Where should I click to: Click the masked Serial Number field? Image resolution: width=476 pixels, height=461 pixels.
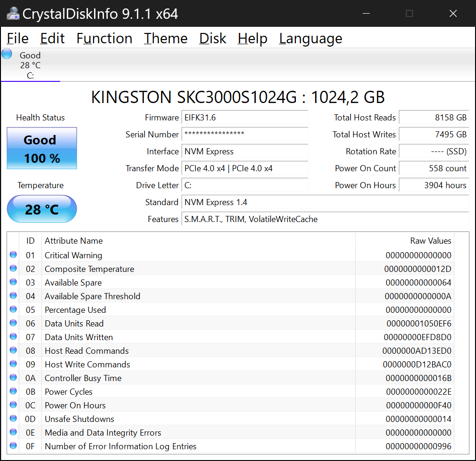(245, 135)
